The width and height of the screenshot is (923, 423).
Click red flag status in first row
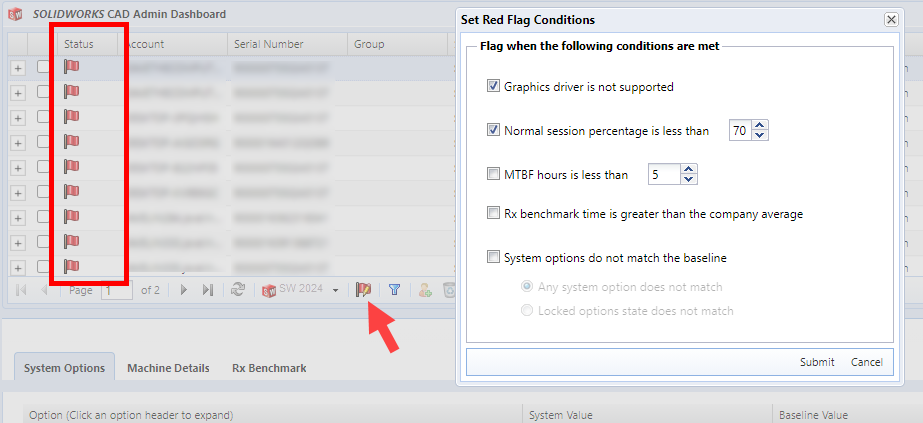(x=71, y=67)
